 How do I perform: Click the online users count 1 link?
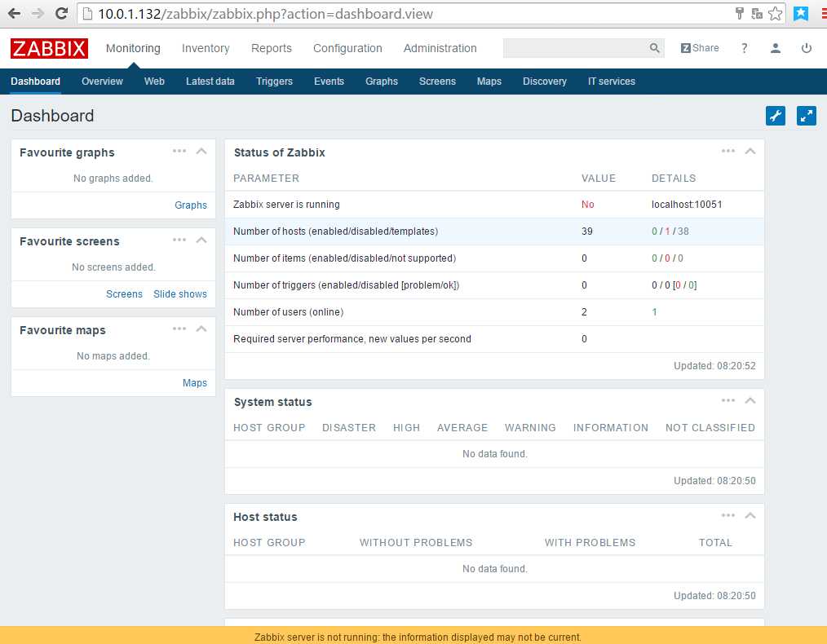coord(654,312)
